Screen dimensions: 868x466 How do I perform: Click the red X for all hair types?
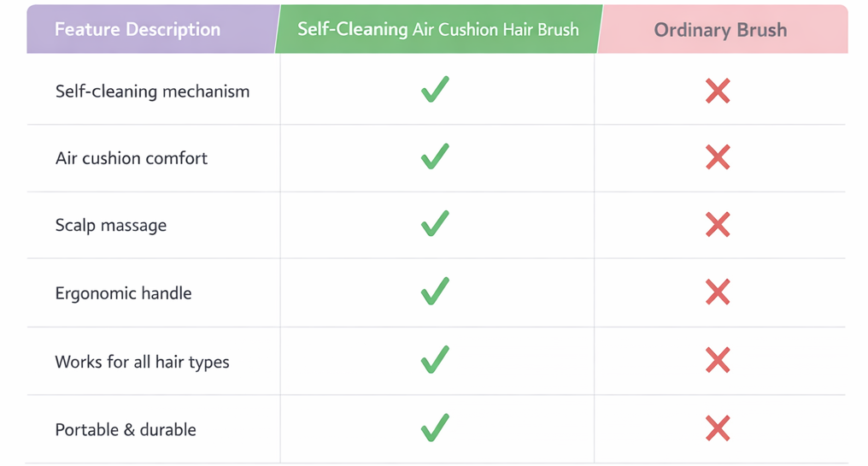(718, 361)
